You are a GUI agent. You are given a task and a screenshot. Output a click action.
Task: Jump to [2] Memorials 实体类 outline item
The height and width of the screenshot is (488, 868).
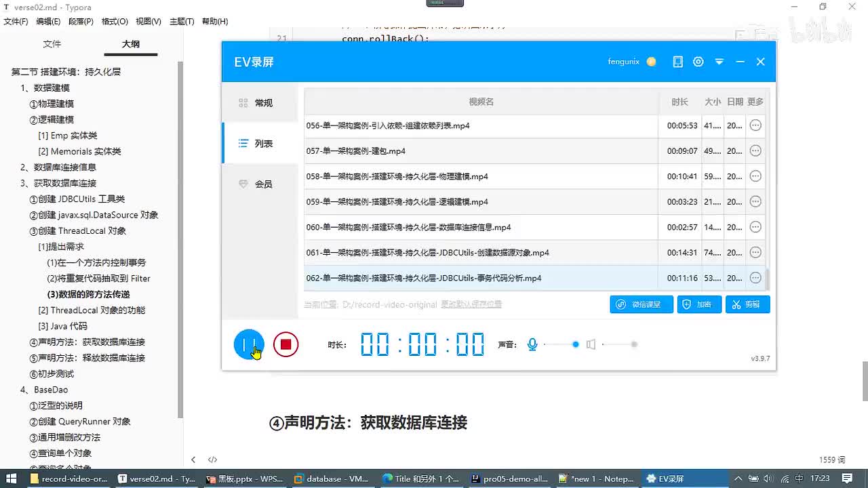click(80, 151)
